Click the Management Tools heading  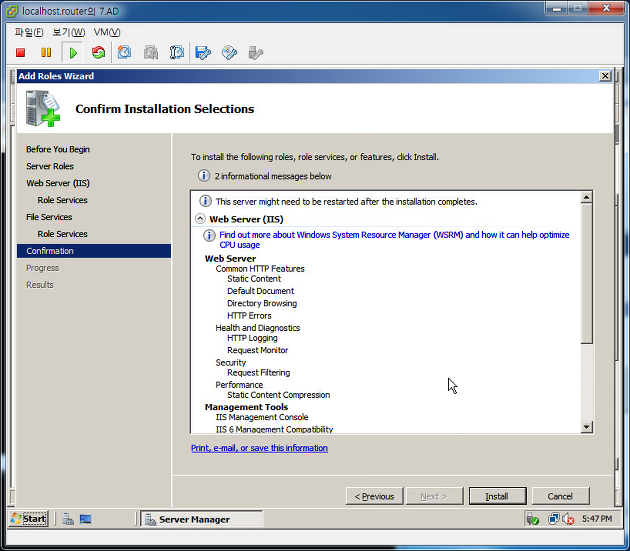point(246,407)
